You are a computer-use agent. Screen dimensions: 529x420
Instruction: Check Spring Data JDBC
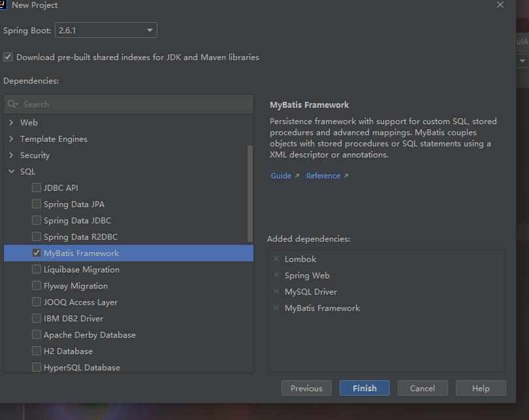(37, 220)
